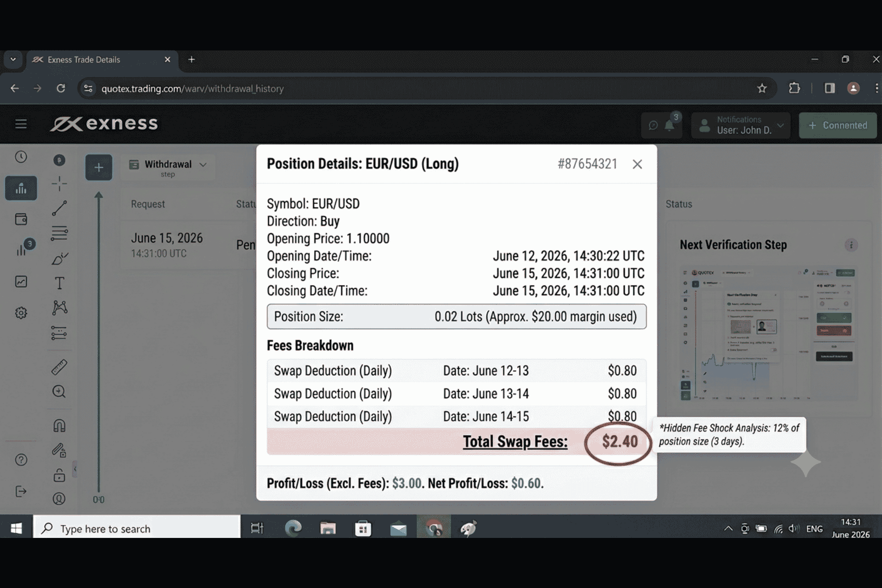Image resolution: width=882 pixels, height=588 pixels.
Task: Open the browser profile avatar
Action: 854,88
